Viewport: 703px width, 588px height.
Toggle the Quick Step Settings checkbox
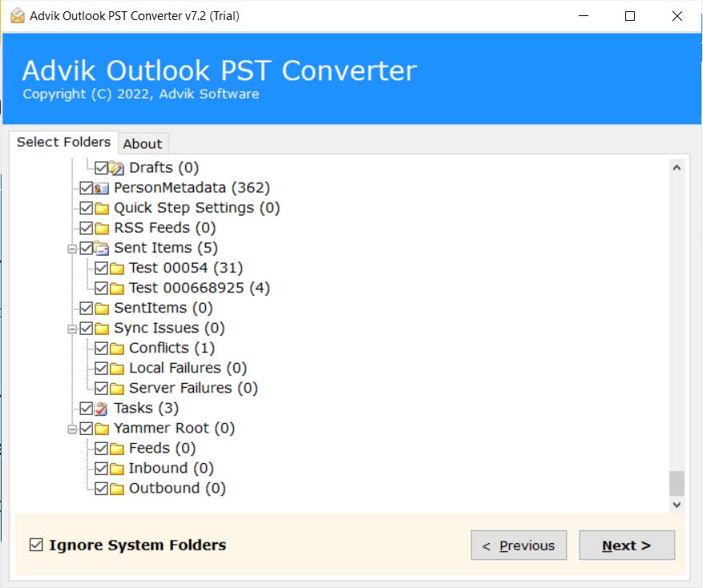pos(86,208)
